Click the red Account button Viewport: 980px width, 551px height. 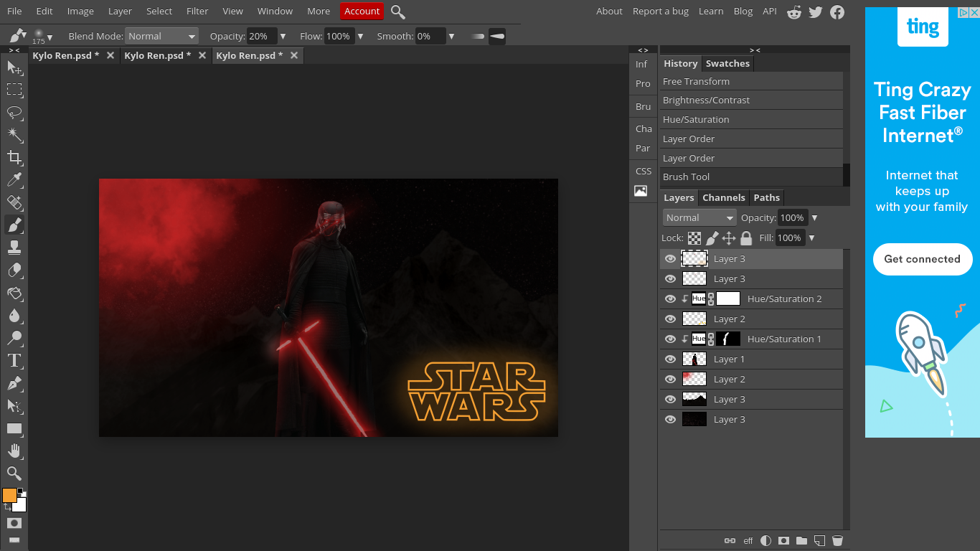point(362,11)
